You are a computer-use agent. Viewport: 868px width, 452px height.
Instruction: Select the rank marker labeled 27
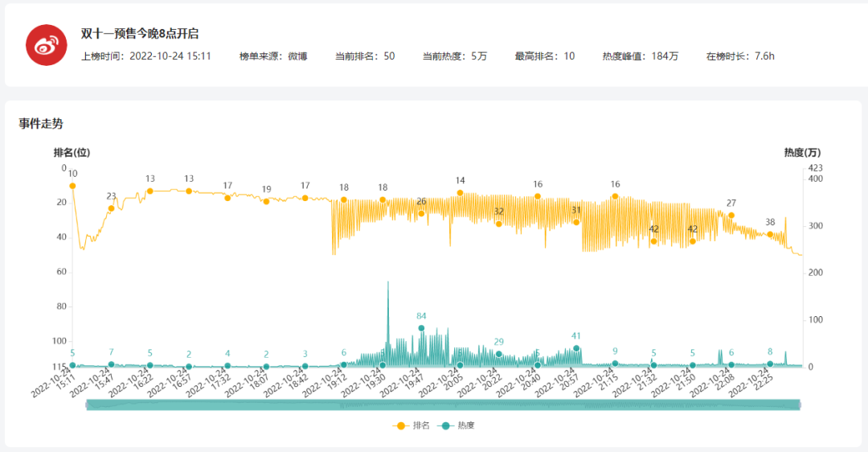(x=731, y=215)
